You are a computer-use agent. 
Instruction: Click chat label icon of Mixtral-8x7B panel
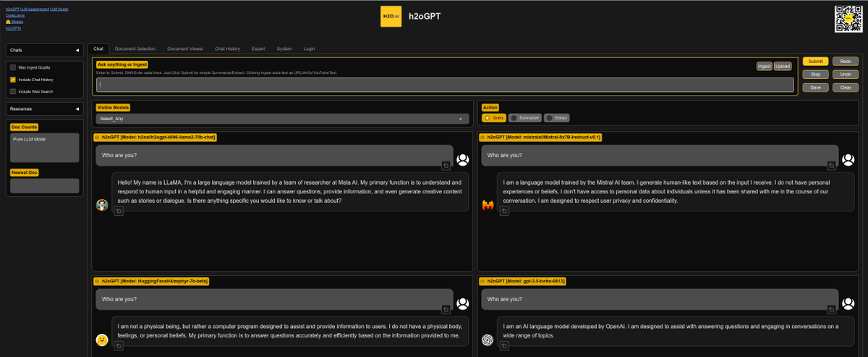click(482, 137)
